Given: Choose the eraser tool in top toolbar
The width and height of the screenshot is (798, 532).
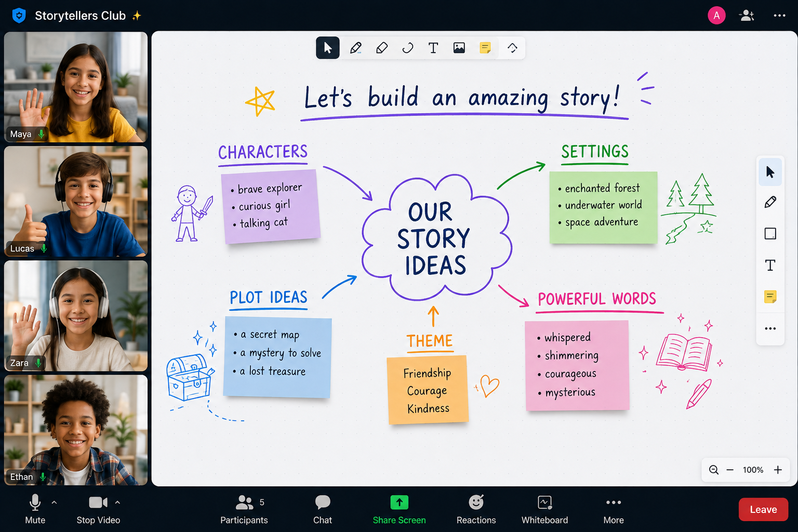Looking at the screenshot, I should coord(382,48).
